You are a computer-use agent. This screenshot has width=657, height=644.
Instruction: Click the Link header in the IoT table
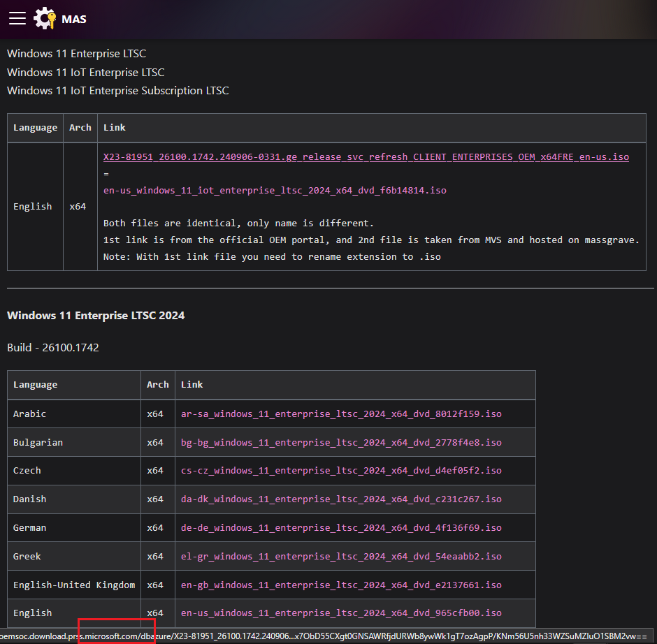(x=372, y=128)
